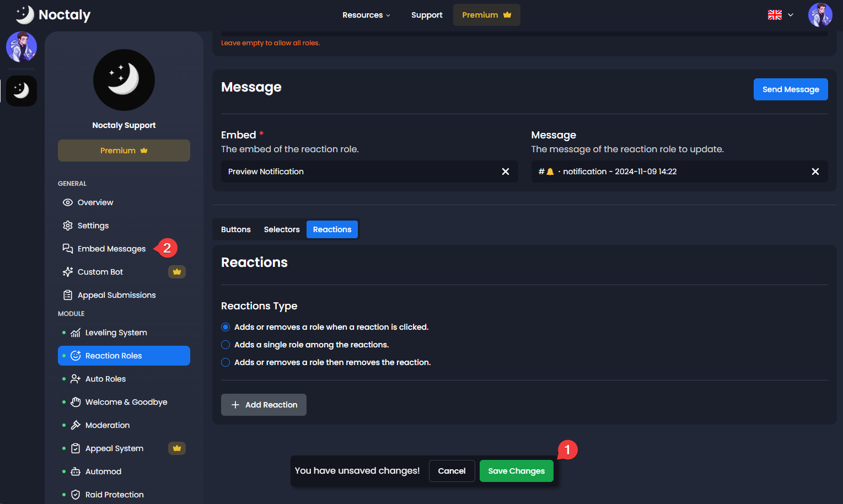
Task: Click the Appeal System clipboard-check icon
Action: coord(76,448)
